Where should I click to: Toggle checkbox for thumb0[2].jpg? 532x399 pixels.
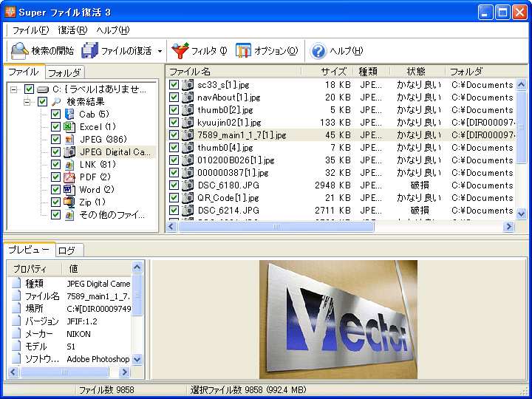pyautogui.click(x=174, y=109)
